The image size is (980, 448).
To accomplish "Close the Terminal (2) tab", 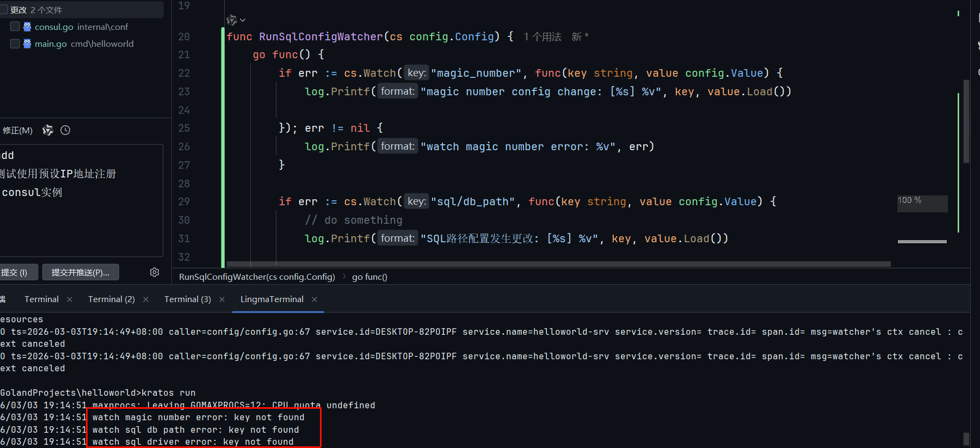I will coord(146,299).
